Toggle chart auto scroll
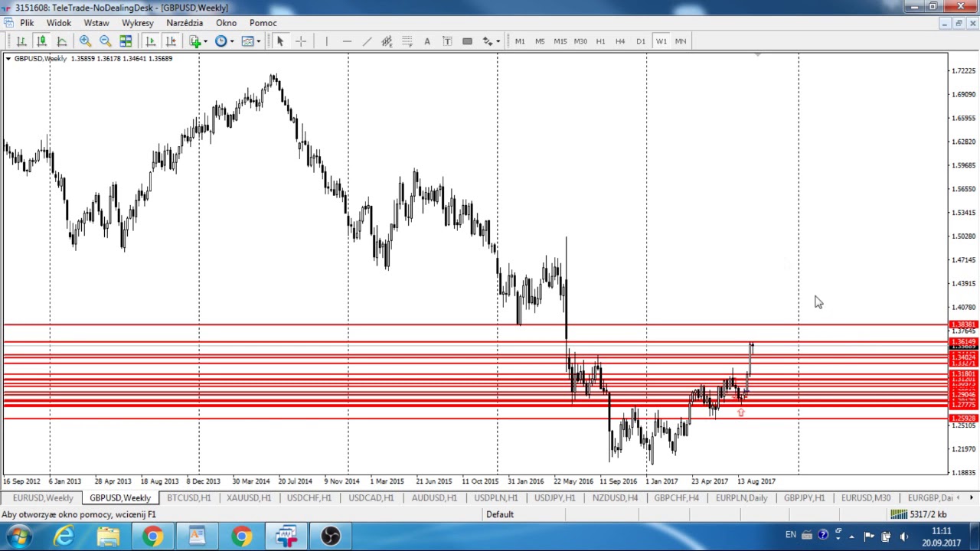The image size is (980, 551). click(151, 41)
